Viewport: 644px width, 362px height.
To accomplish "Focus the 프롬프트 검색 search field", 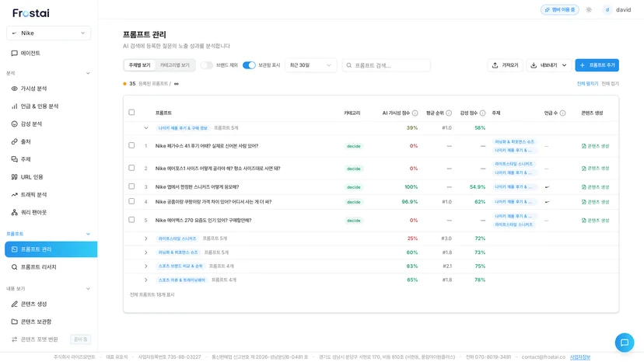I will pyautogui.click(x=387, y=65).
